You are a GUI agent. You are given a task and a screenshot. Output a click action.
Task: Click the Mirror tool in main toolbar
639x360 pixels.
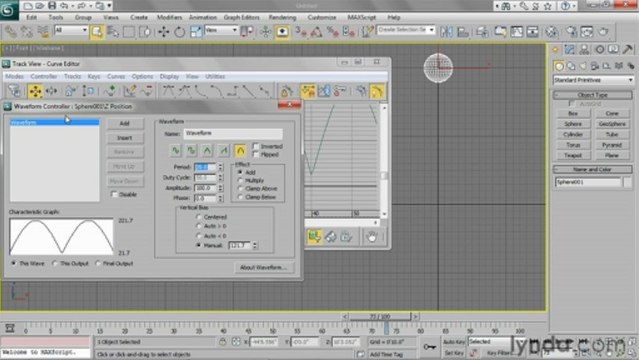446,31
